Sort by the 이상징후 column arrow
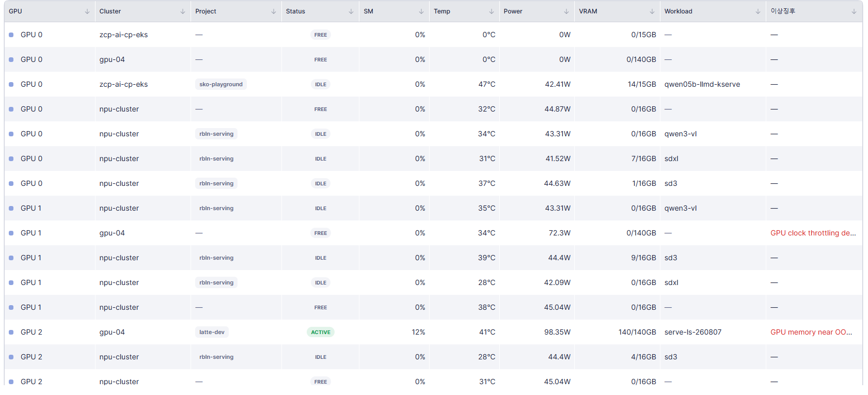The height and width of the screenshot is (395, 868). tap(854, 11)
